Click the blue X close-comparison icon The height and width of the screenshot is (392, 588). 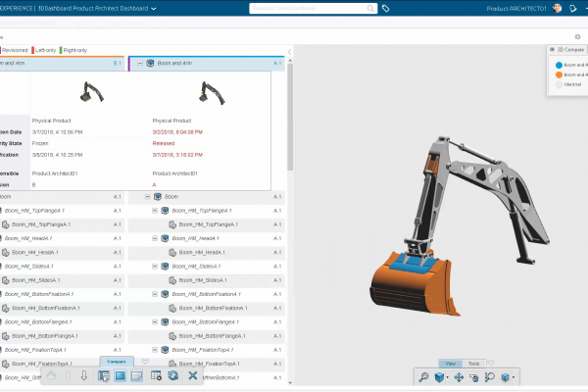click(193, 375)
